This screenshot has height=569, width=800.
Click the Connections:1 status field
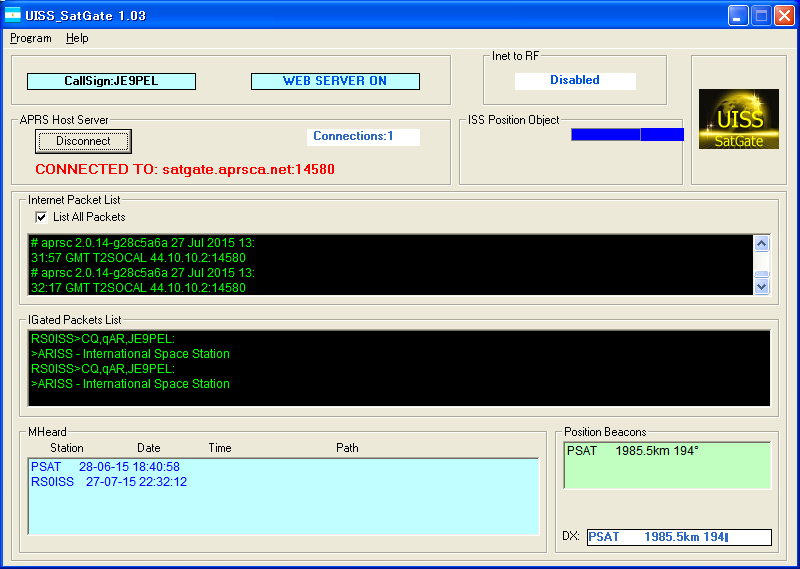(x=363, y=137)
